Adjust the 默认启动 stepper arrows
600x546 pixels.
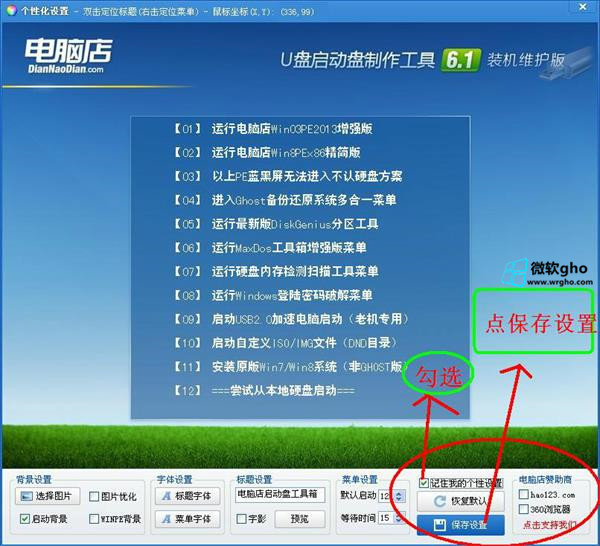click(x=399, y=496)
